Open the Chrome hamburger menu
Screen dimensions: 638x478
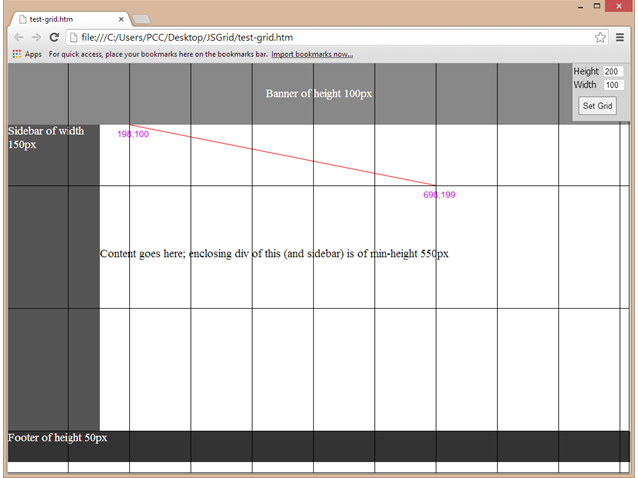[x=620, y=37]
